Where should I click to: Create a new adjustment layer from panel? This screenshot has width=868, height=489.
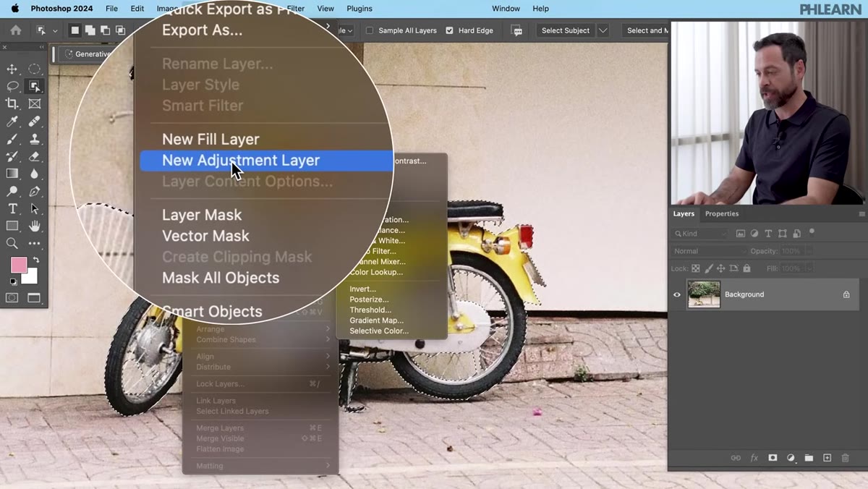[x=791, y=458]
